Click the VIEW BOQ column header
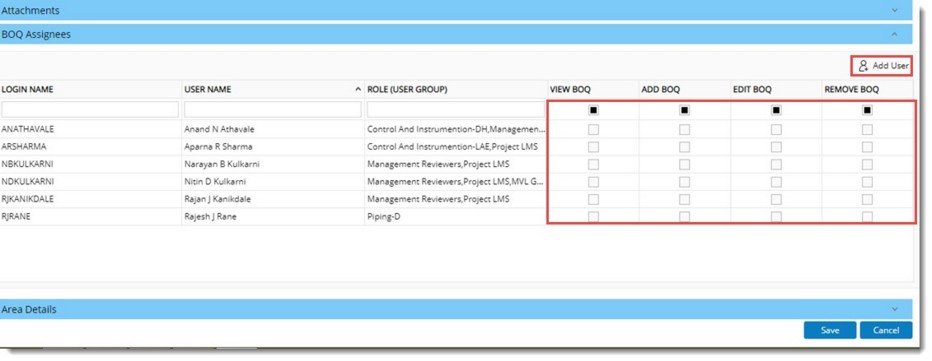The width and height of the screenshot is (932, 361). click(x=570, y=89)
